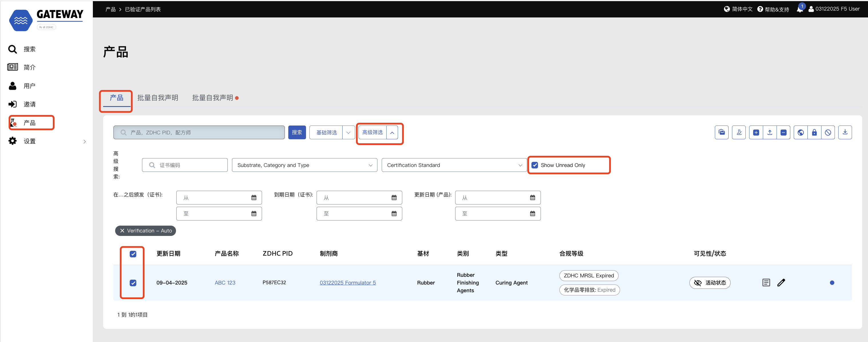
Task: Click the 09-04-2025 date cell
Action: (172, 283)
